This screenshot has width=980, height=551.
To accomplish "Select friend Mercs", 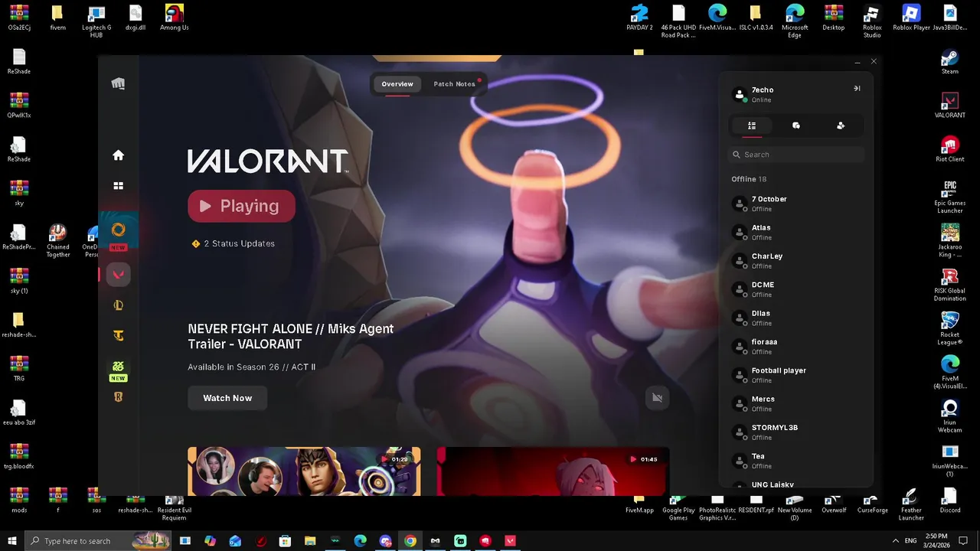I will click(796, 403).
